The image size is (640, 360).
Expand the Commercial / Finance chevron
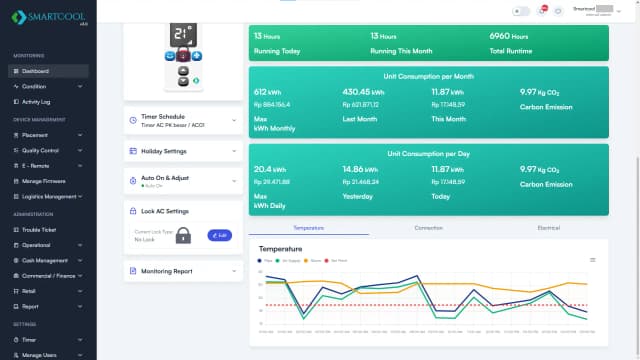point(80,276)
